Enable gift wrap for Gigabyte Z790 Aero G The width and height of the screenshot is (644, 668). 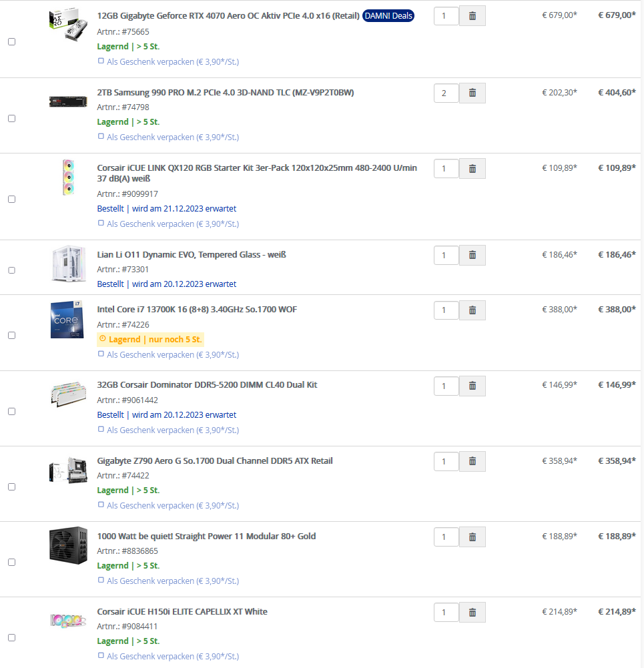pyautogui.click(x=101, y=505)
